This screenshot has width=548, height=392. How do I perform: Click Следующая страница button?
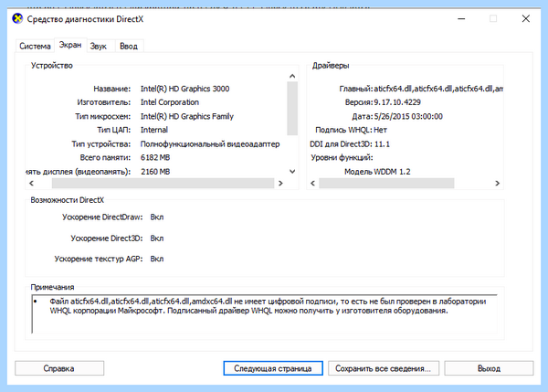point(273,368)
